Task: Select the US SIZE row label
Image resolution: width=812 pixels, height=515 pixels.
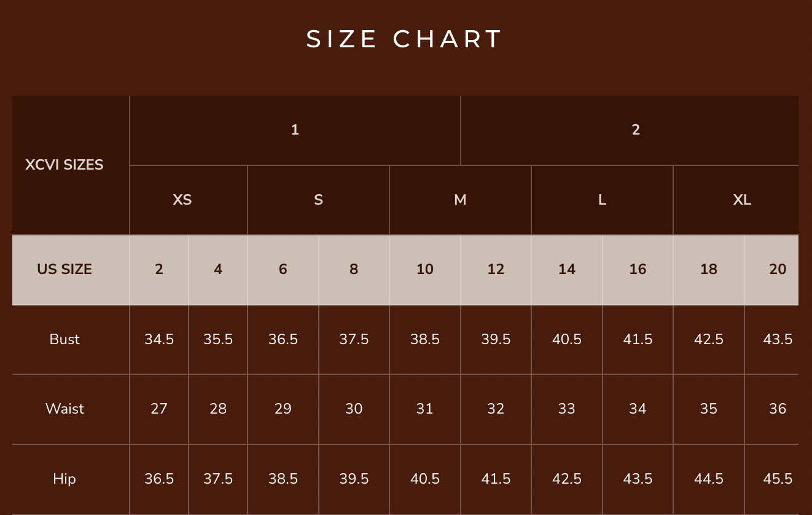Action: click(x=71, y=269)
